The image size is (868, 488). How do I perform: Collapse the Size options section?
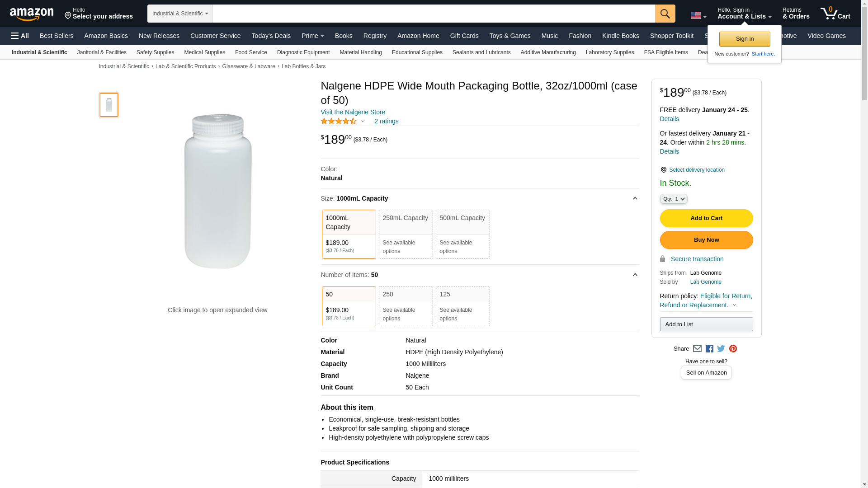pyautogui.click(x=635, y=198)
